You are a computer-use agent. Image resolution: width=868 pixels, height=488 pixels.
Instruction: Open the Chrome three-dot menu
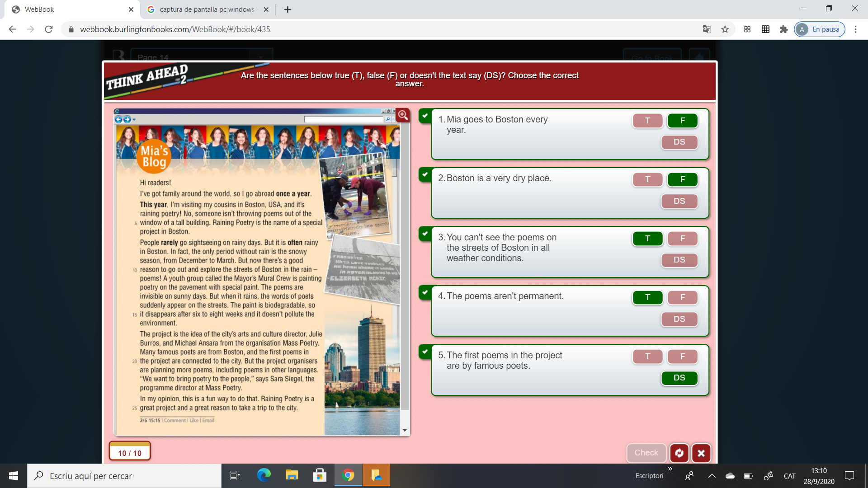click(855, 29)
